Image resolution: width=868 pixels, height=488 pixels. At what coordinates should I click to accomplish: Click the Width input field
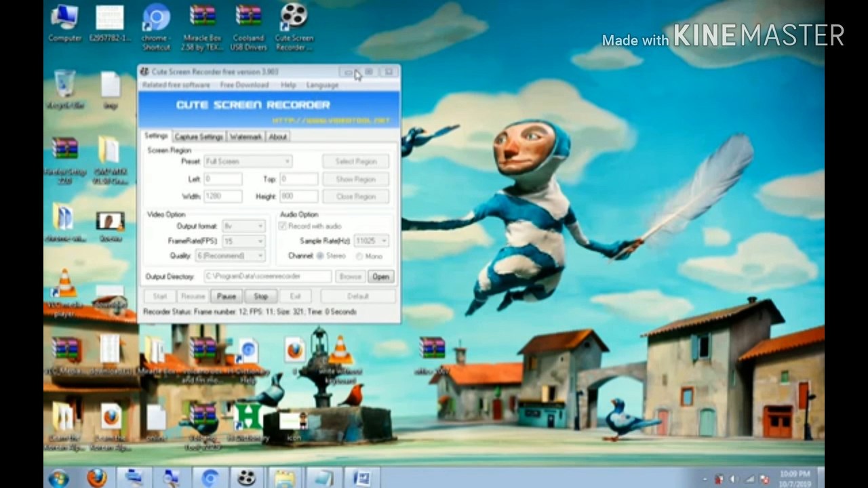tap(222, 197)
